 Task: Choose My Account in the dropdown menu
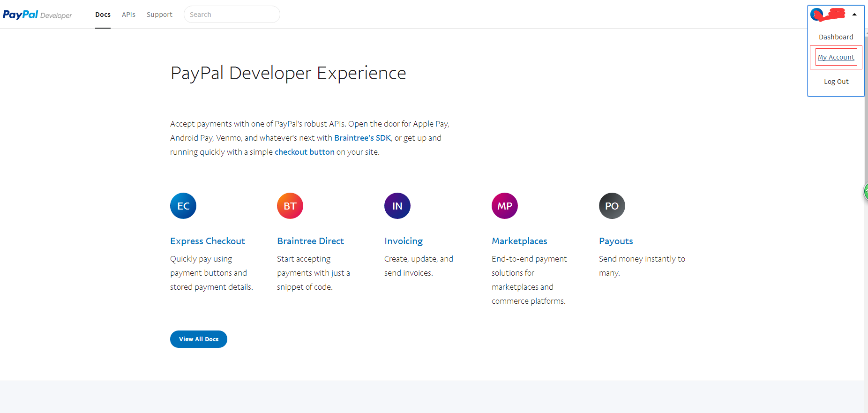(836, 57)
